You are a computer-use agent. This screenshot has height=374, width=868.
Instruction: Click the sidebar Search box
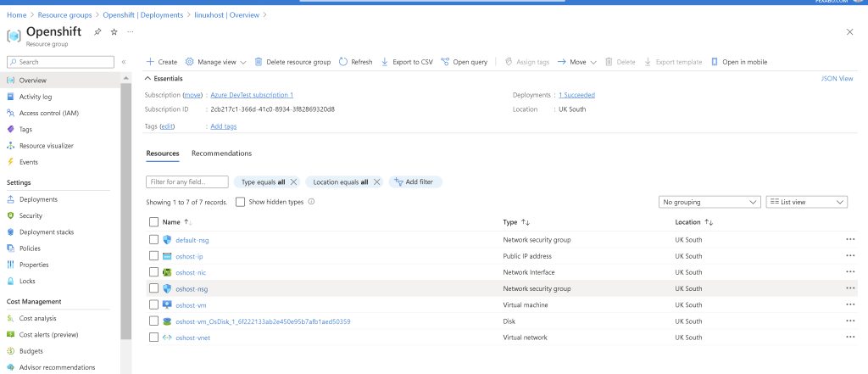(x=60, y=62)
